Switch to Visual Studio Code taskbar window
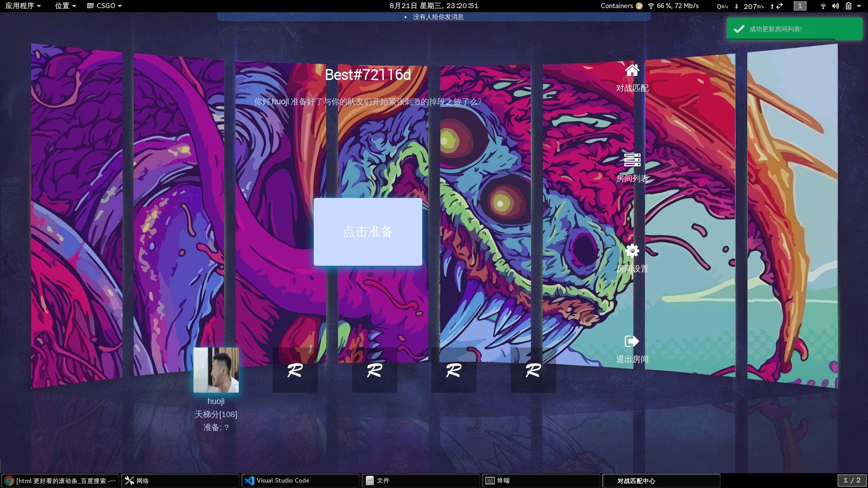This screenshot has width=868, height=488. pyautogui.click(x=301, y=481)
